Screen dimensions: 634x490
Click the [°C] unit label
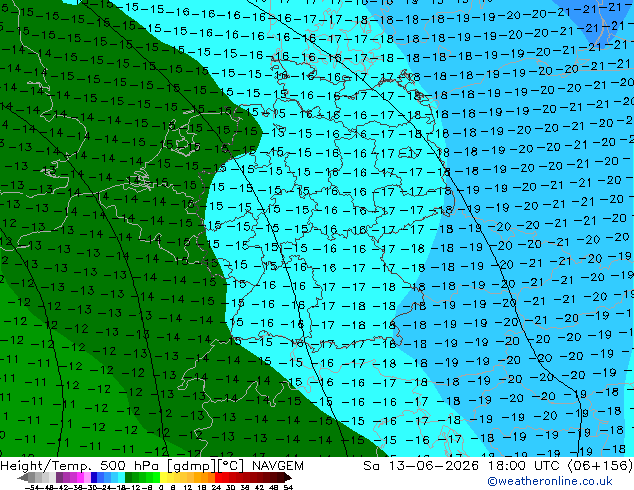coord(230,466)
